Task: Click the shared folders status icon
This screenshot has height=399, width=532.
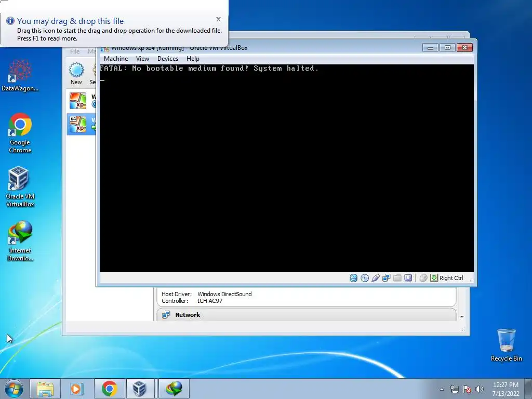Action: coord(397,278)
